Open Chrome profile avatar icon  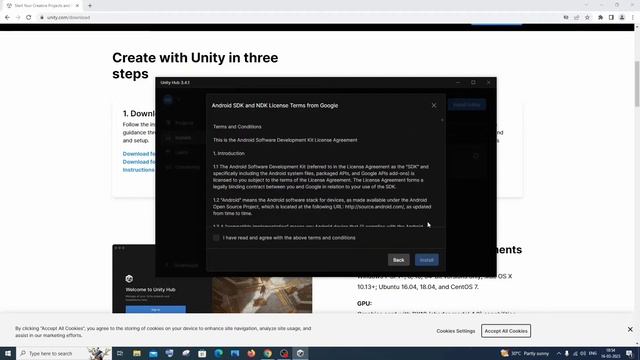coord(622,18)
